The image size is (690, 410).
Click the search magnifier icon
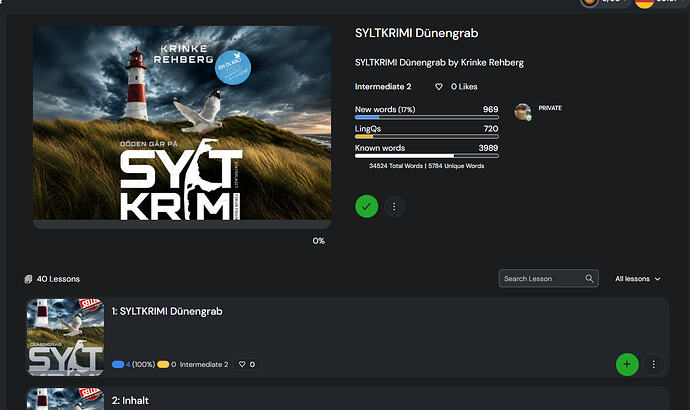(589, 278)
